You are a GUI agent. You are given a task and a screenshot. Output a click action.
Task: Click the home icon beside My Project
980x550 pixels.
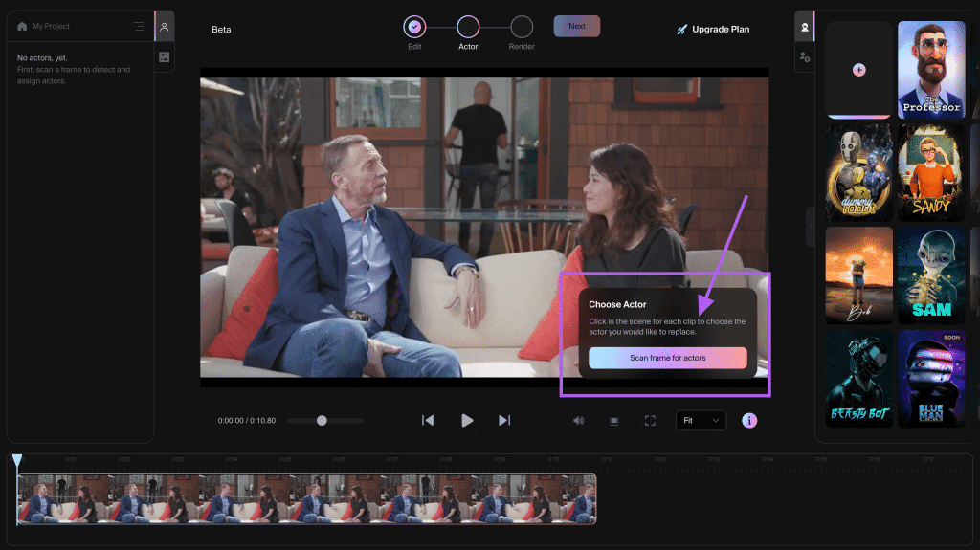pos(23,26)
